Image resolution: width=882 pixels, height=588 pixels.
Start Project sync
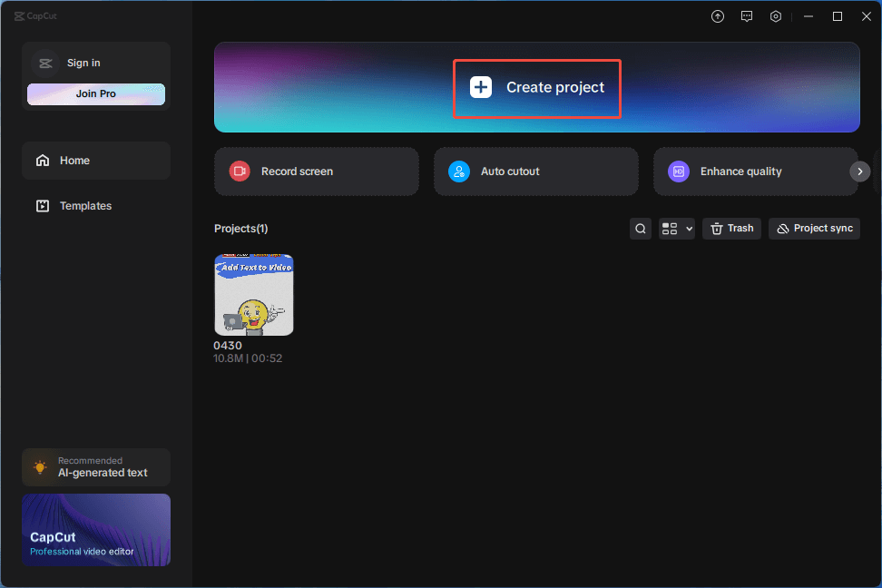pyautogui.click(x=814, y=228)
